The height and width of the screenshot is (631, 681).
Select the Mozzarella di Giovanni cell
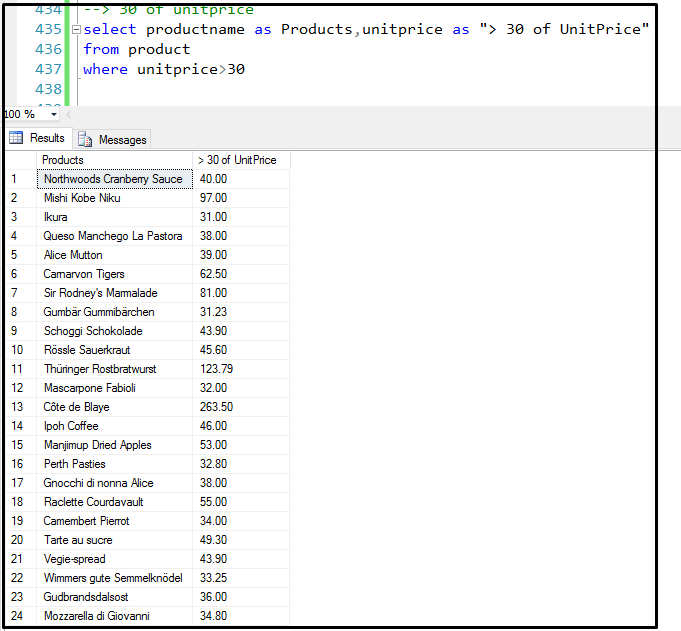coord(115,616)
